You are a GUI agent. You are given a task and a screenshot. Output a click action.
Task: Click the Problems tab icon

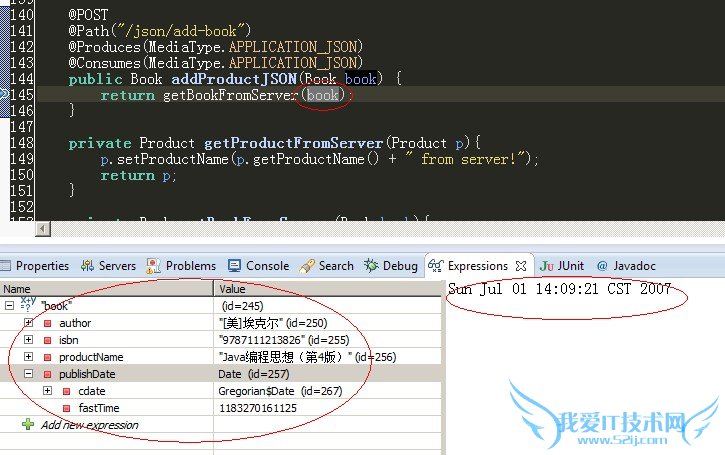pyautogui.click(x=153, y=265)
